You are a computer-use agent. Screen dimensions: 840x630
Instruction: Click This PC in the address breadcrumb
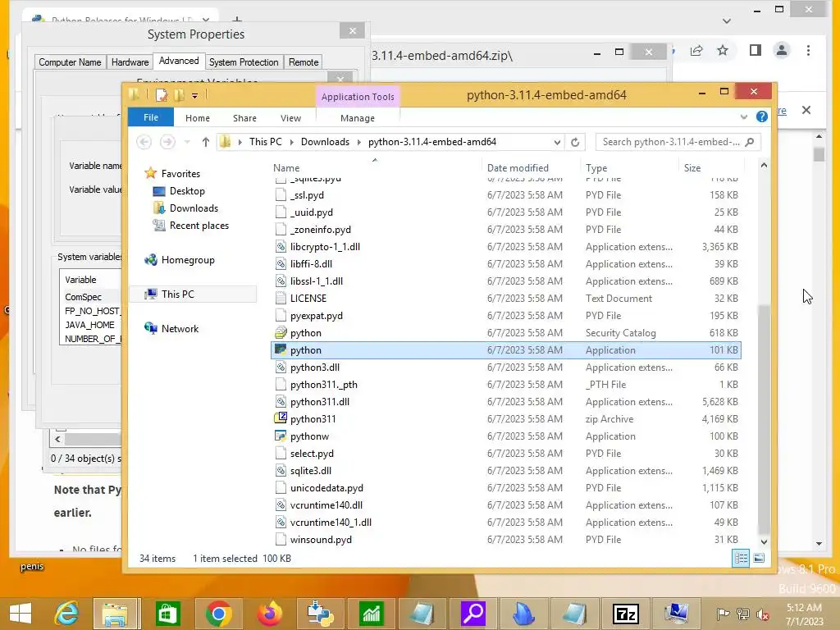[265, 142]
